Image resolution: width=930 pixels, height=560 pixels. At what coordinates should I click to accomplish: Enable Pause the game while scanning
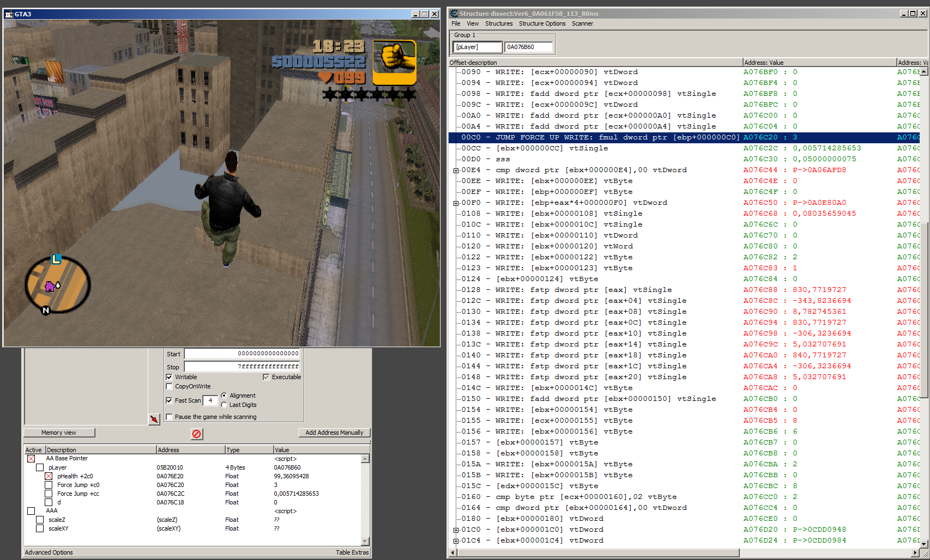click(x=170, y=417)
